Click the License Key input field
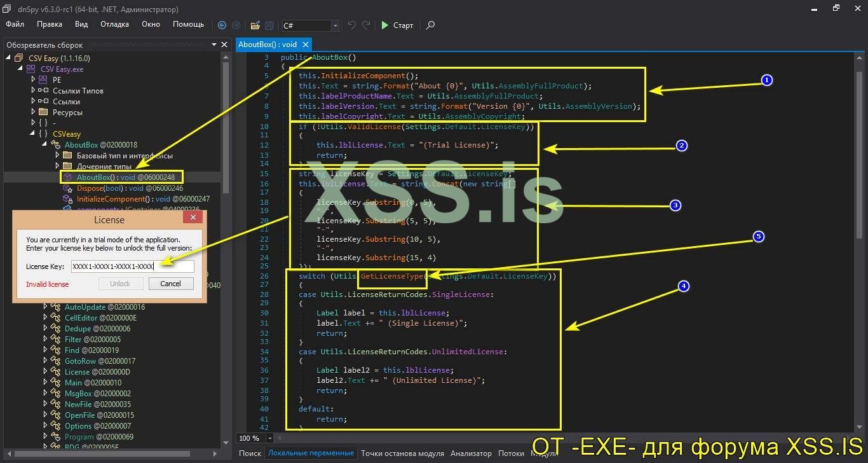The width and height of the screenshot is (868, 463). pyautogui.click(x=133, y=266)
